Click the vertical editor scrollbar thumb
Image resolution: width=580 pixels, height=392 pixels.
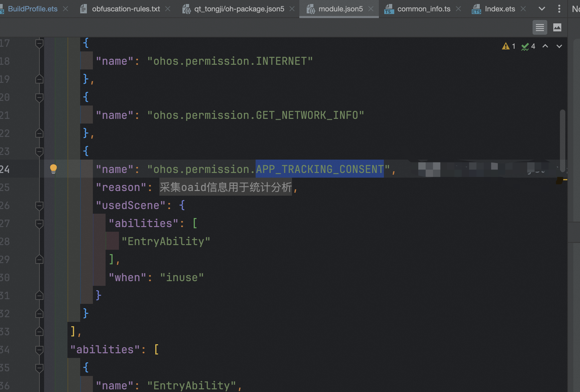point(563,140)
